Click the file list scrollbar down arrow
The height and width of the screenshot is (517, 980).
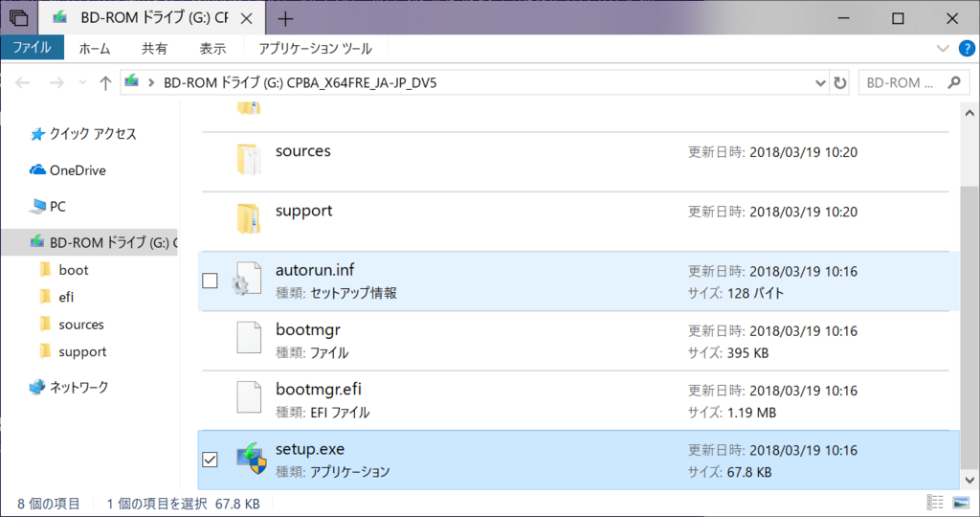969,480
